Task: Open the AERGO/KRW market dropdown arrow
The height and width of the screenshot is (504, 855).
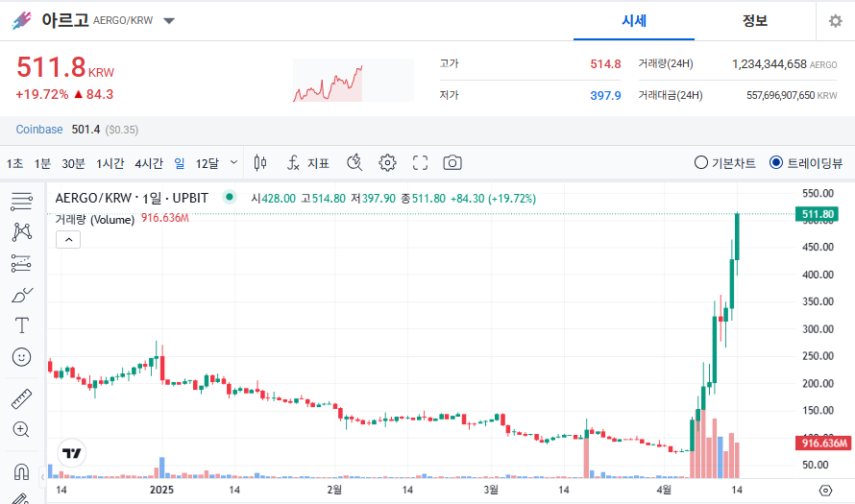Action: point(169,21)
